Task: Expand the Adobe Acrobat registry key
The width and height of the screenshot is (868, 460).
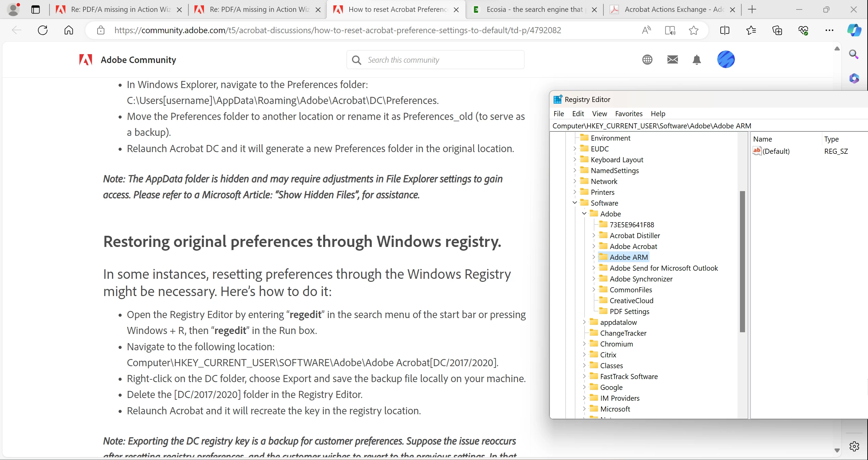Action: [x=594, y=246]
